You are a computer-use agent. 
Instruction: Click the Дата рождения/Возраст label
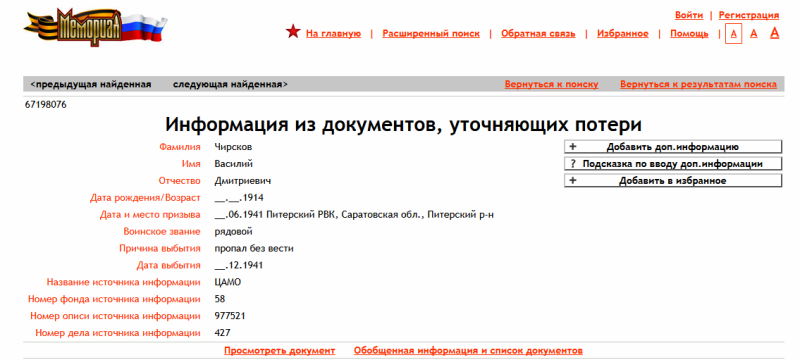tap(145, 198)
